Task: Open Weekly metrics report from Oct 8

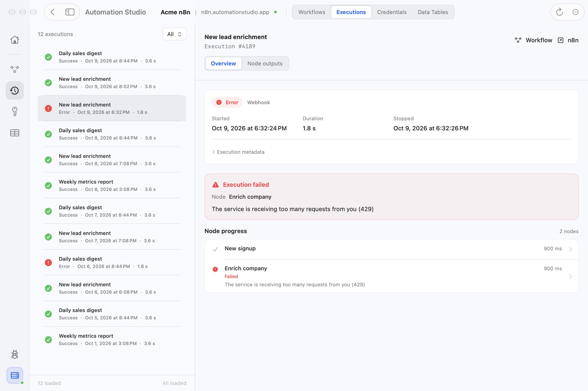Action: pyautogui.click(x=112, y=185)
